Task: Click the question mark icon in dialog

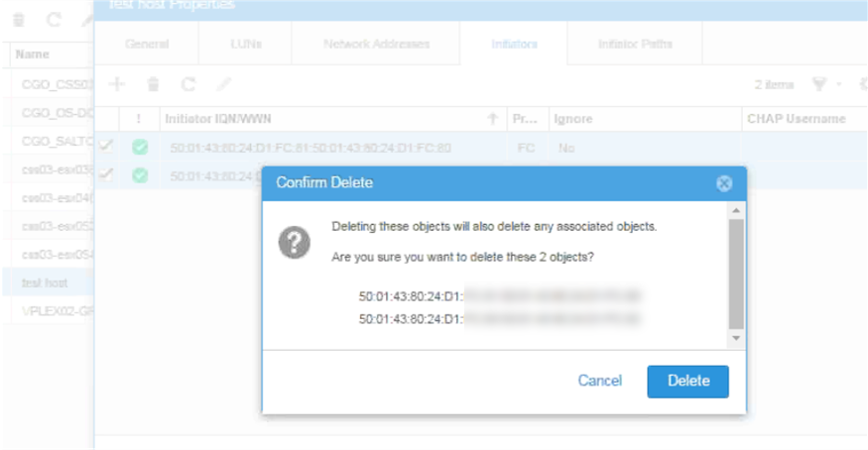Action: [294, 242]
